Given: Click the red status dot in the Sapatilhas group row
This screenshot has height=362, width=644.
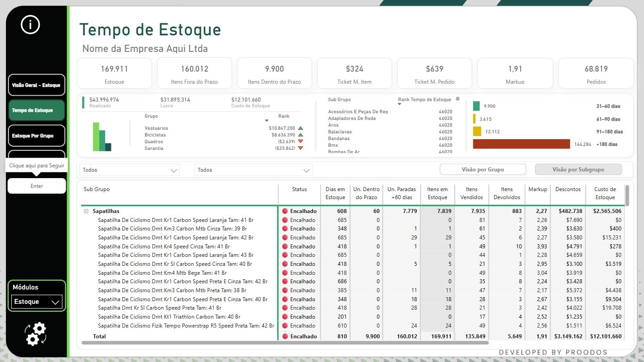Looking at the screenshot, I should click(285, 211).
